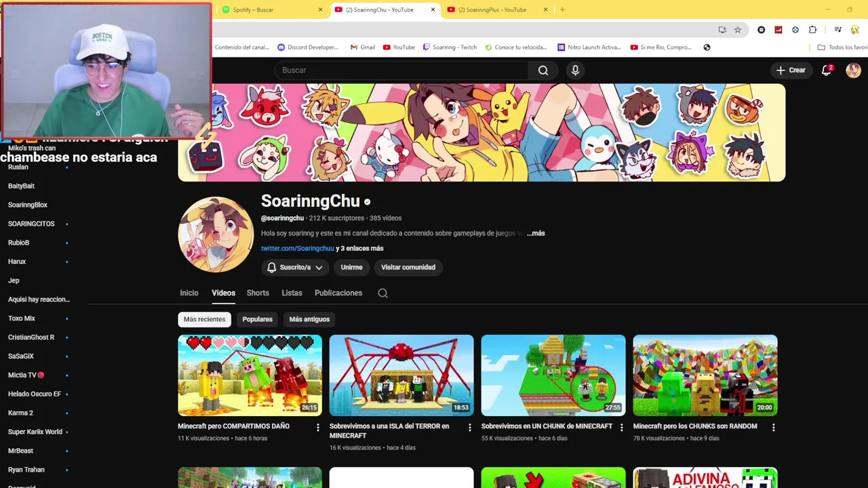868x488 pixels.
Task: Open options menu for UN CHUNK de MINECRAFT video
Action: tap(621, 427)
